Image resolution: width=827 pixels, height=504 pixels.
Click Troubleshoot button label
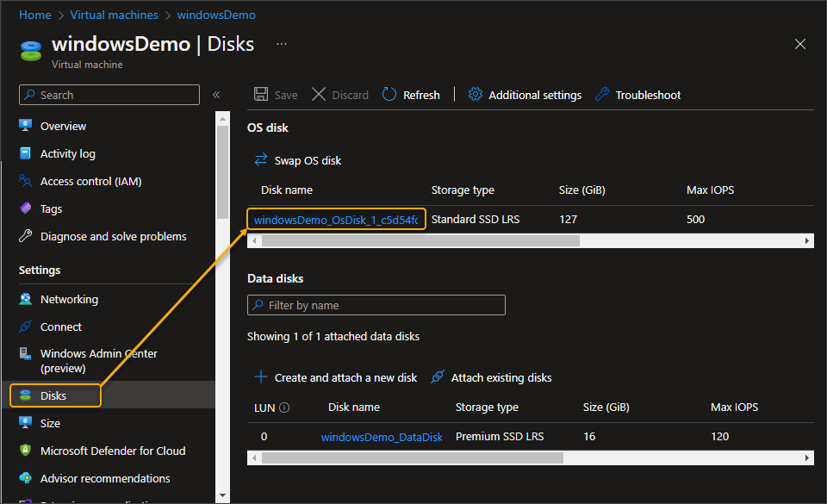click(x=648, y=95)
